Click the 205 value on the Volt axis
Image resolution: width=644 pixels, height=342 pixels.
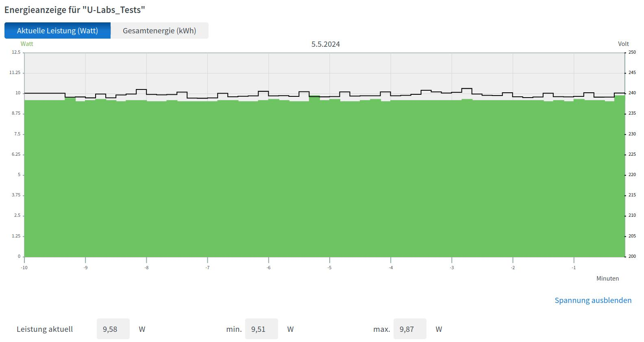click(632, 236)
